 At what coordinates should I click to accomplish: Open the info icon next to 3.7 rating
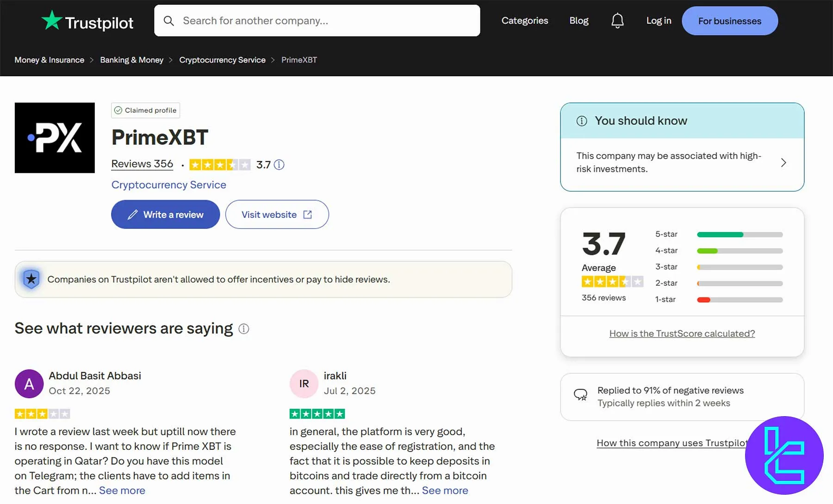279,165
